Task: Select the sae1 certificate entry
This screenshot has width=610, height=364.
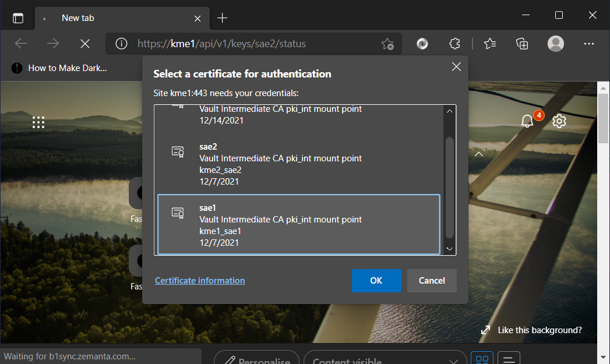Action: (x=299, y=224)
